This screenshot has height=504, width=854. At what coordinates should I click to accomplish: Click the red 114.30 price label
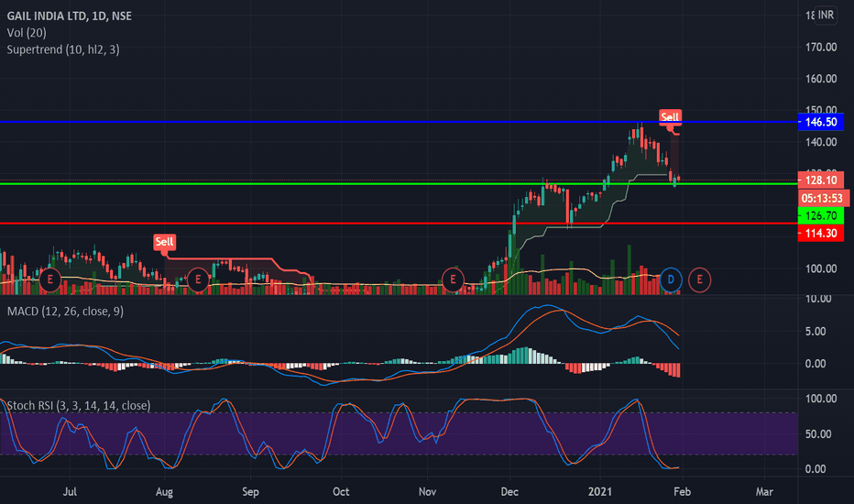(821, 233)
